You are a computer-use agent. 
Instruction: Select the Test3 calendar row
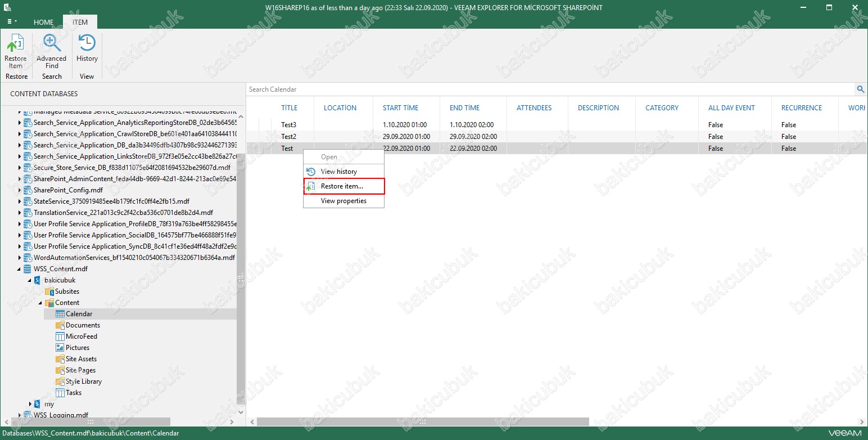557,125
